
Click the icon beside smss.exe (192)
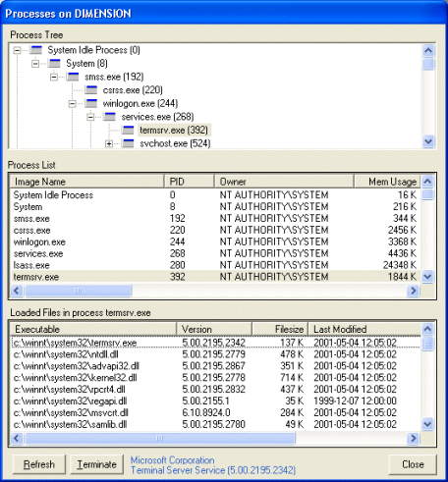click(73, 77)
